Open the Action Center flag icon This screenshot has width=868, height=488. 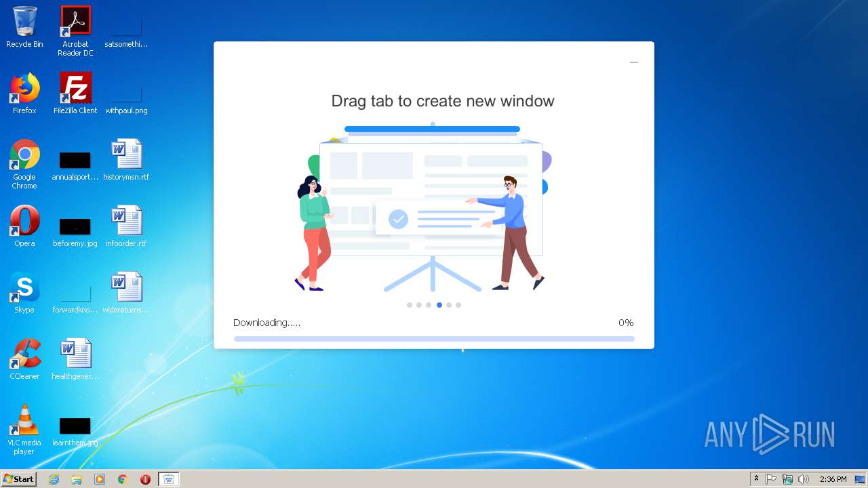click(771, 479)
